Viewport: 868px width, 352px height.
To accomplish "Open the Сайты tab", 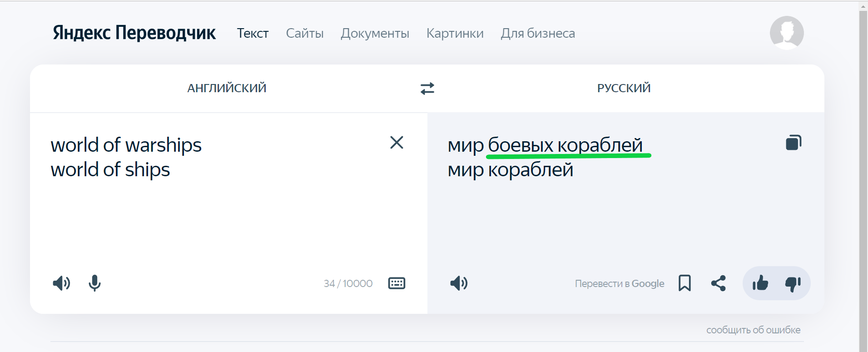I will click(x=305, y=33).
